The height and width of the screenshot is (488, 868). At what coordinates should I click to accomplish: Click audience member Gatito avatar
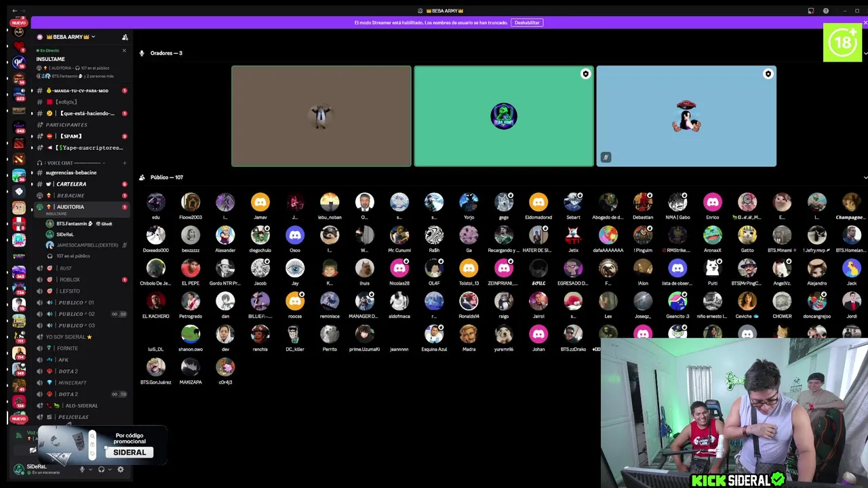tap(747, 235)
